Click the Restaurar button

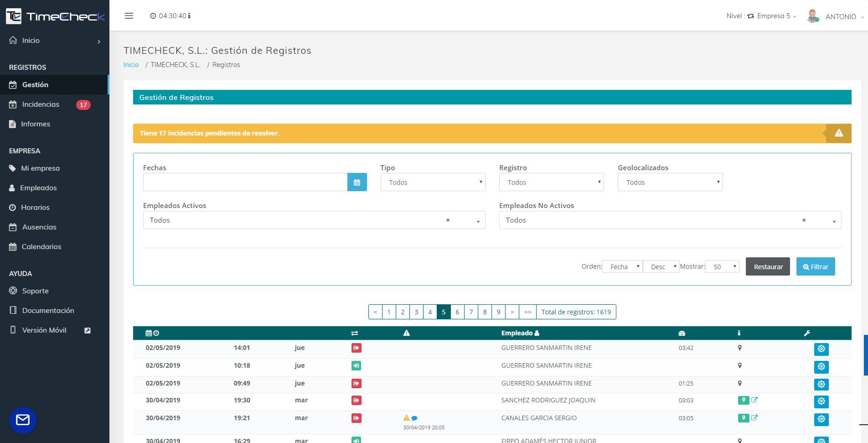click(768, 267)
